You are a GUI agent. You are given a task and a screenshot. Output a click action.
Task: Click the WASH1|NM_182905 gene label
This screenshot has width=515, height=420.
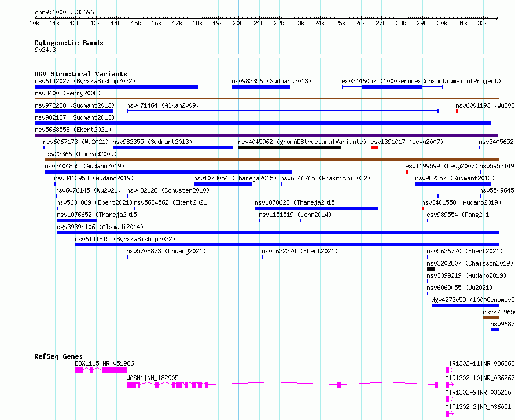pos(152,378)
